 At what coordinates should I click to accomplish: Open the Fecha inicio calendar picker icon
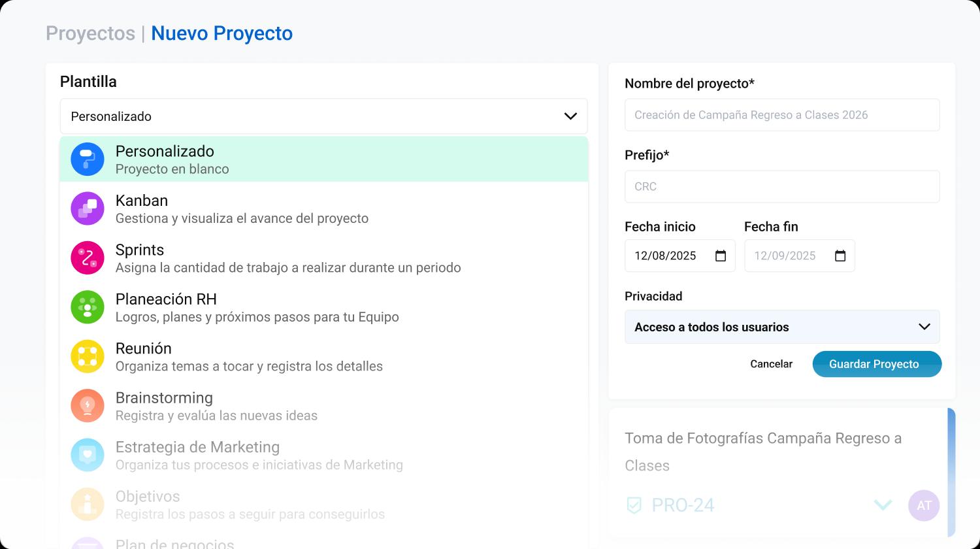[x=721, y=256]
